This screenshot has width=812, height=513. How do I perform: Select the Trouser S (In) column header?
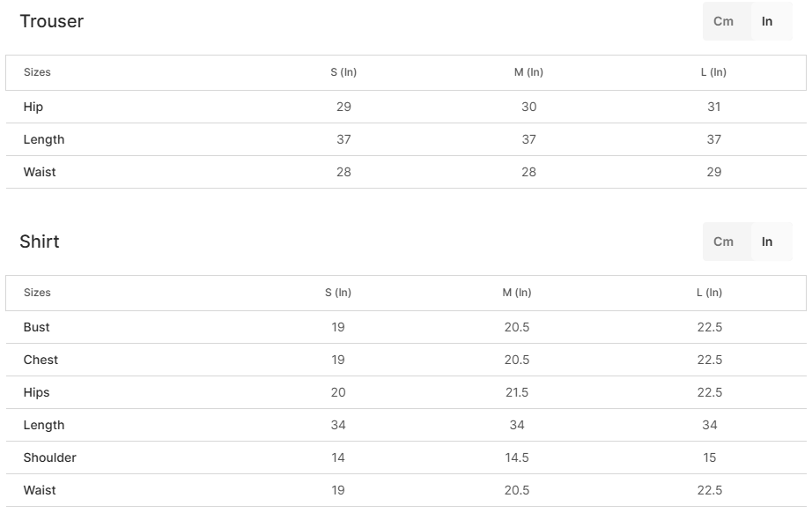pos(343,72)
